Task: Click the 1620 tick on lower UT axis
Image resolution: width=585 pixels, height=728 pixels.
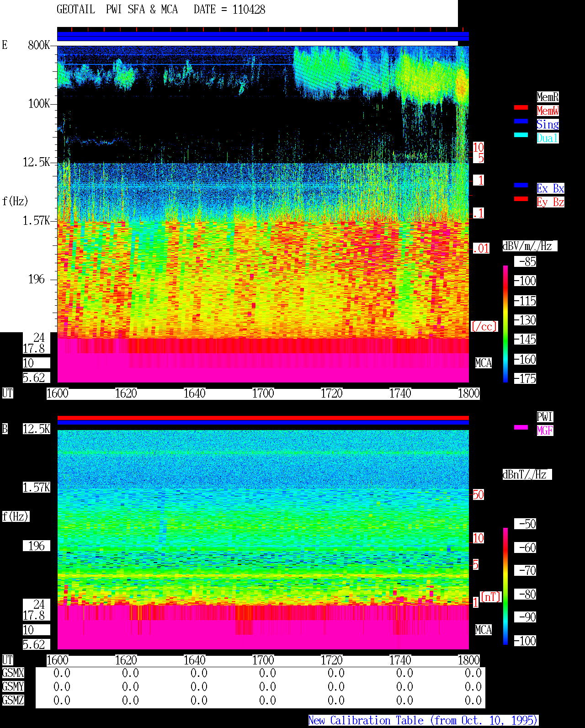Action: click(x=126, y=660)
